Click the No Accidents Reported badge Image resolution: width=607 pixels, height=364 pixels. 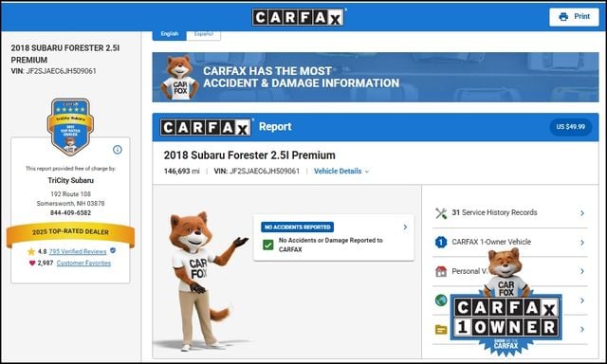point(297,227)
